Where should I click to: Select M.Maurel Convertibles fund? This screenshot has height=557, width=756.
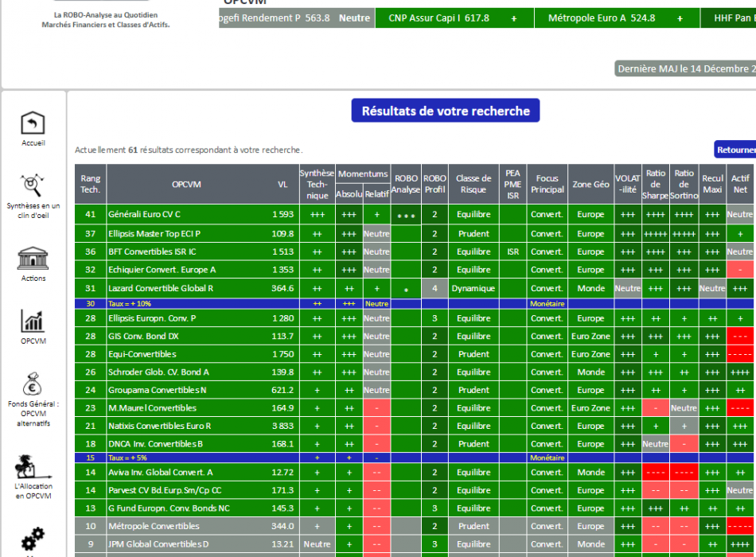click(152, 408)
